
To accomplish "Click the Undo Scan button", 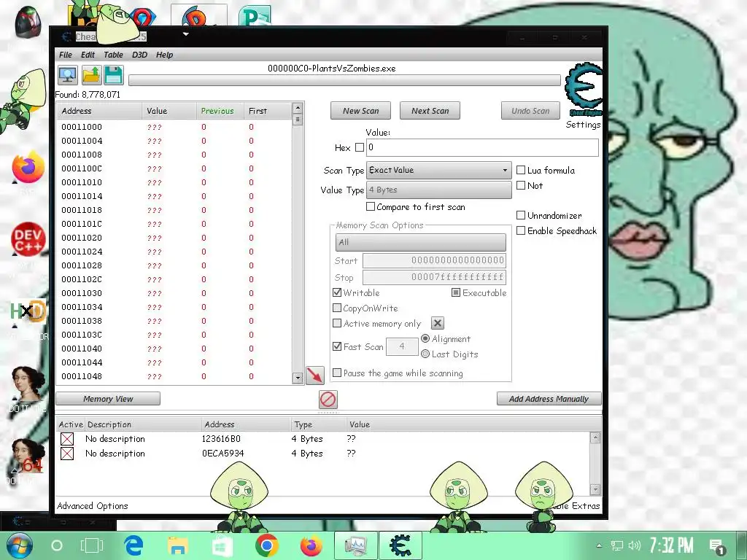I will click(x=530, y=111).
